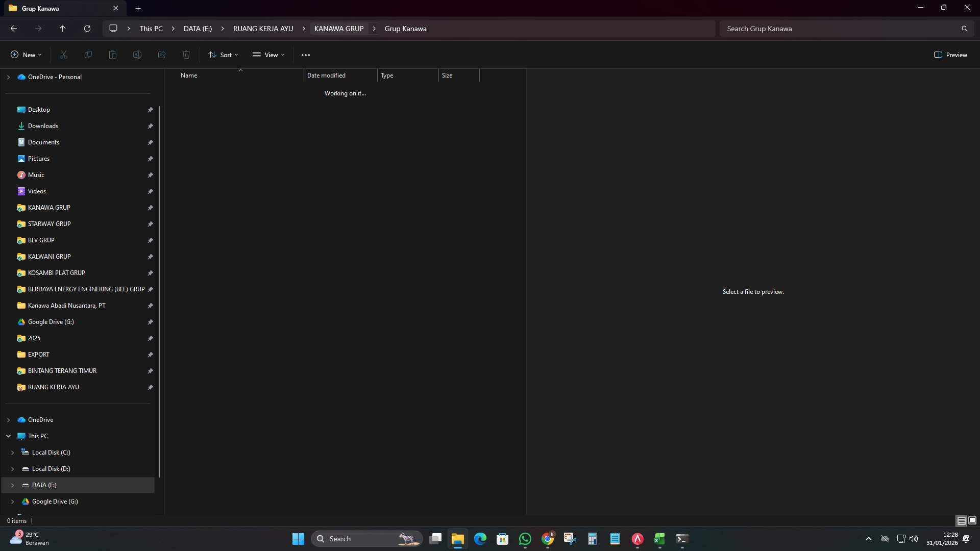Screen dimensions: 980x551
Task: Cut the selection using the Cut icon
Action: (x=63, y=55)
